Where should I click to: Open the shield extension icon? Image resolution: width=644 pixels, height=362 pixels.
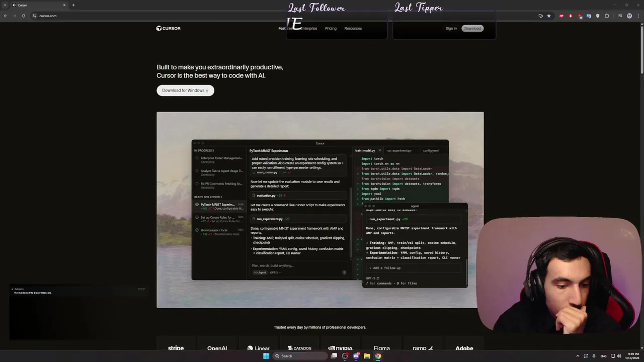tap(598, 16)
